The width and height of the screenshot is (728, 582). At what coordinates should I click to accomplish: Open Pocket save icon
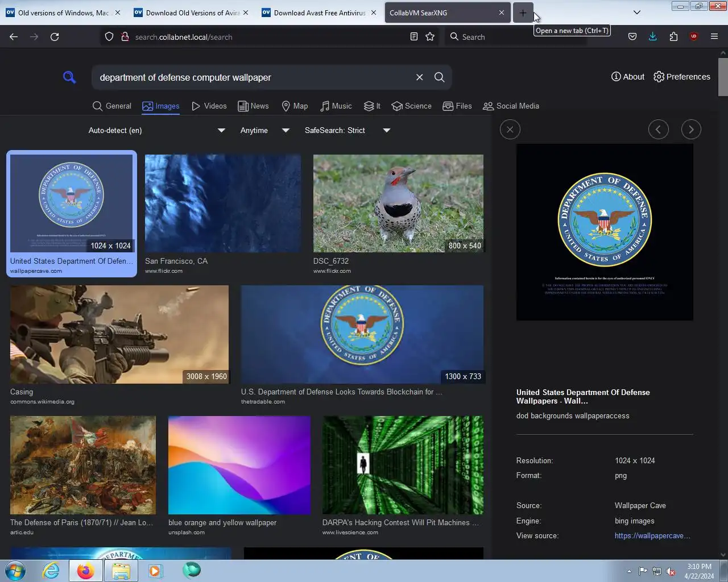(632, 37)
